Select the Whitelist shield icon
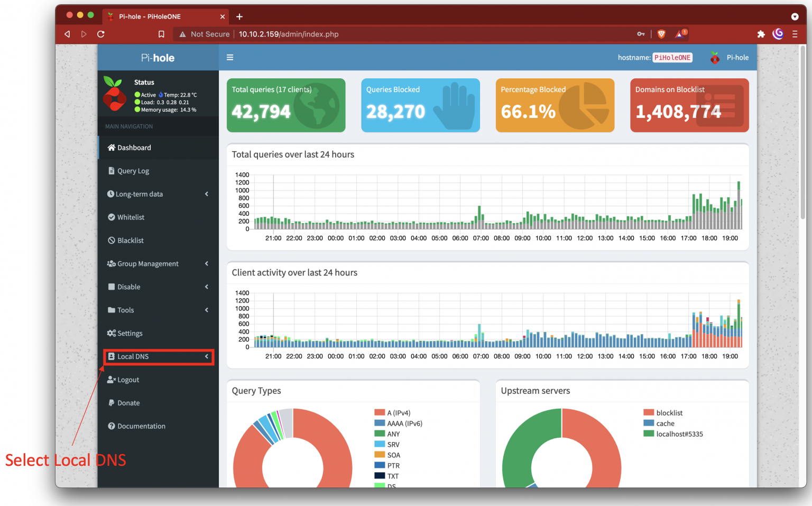This screenshot has width=812, height=506. pyautogui.click(x=111, y=217)
